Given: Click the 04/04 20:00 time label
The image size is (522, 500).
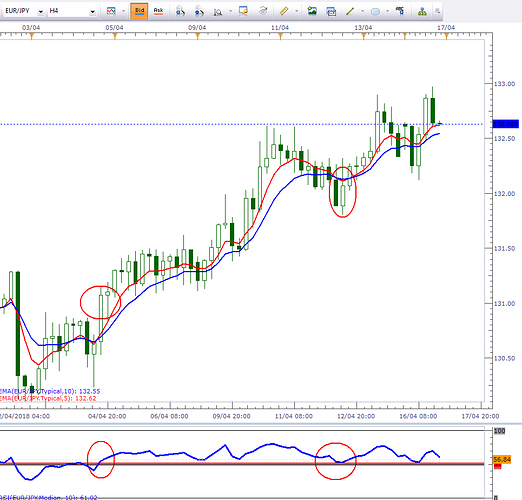Looking at the screenshot, I should 107,416.
